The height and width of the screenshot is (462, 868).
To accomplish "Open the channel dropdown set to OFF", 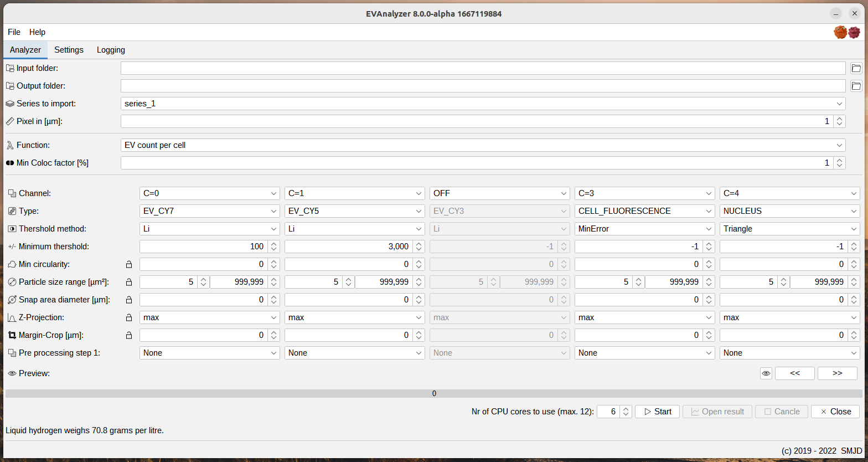I will [x=500, y=193].
